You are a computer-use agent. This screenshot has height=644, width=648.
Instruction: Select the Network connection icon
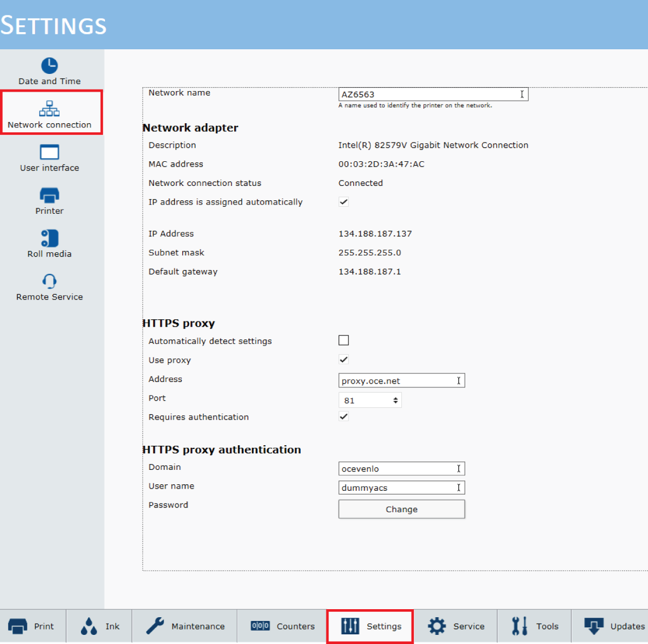[49, 109]
